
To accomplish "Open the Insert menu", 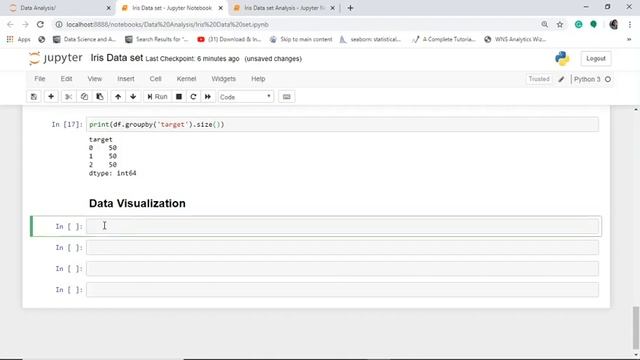I will [x=126, y=79].
